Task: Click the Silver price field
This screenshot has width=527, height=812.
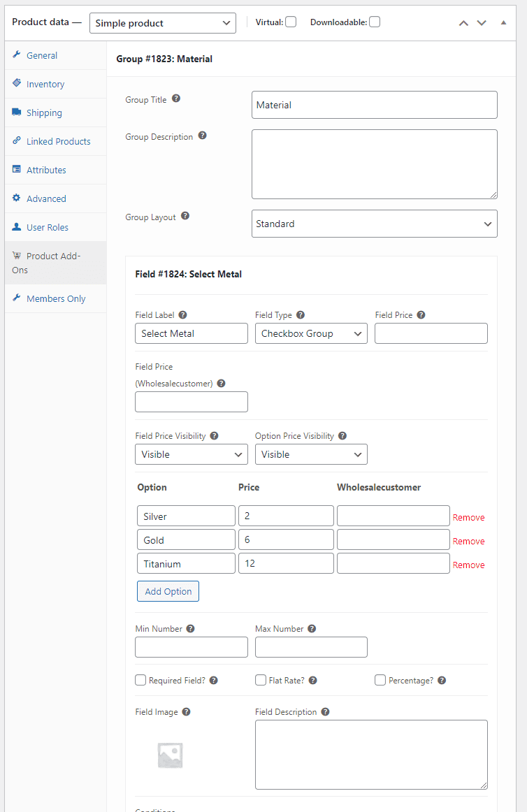Action: pyautogui.click(x=286, y=516)
